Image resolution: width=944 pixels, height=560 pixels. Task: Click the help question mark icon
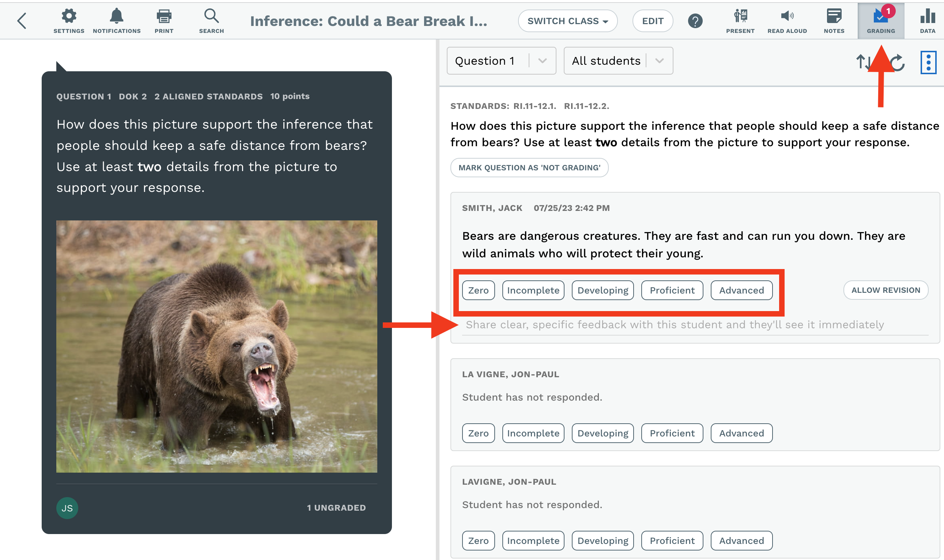click(x=695, y=21)
